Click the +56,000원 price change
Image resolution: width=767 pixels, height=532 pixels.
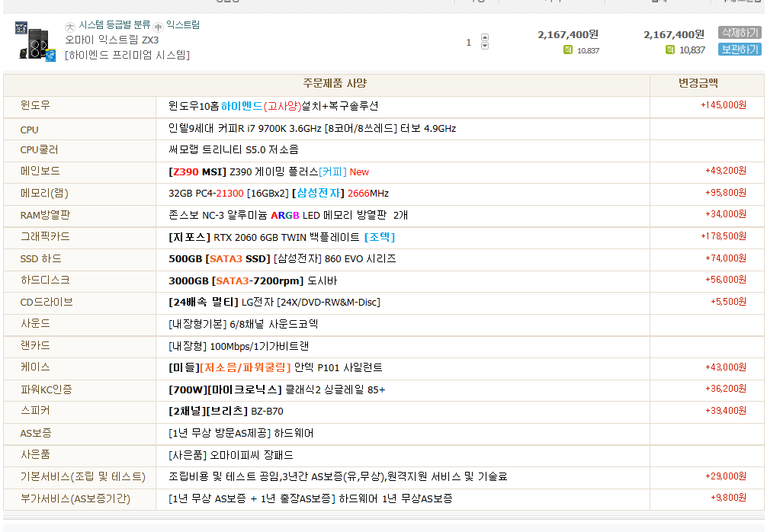tap(726, 280)
